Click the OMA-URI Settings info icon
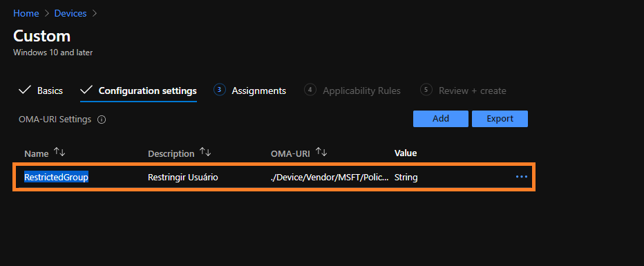The width and height of the screenshot is (644, 266). pos(102,120)
